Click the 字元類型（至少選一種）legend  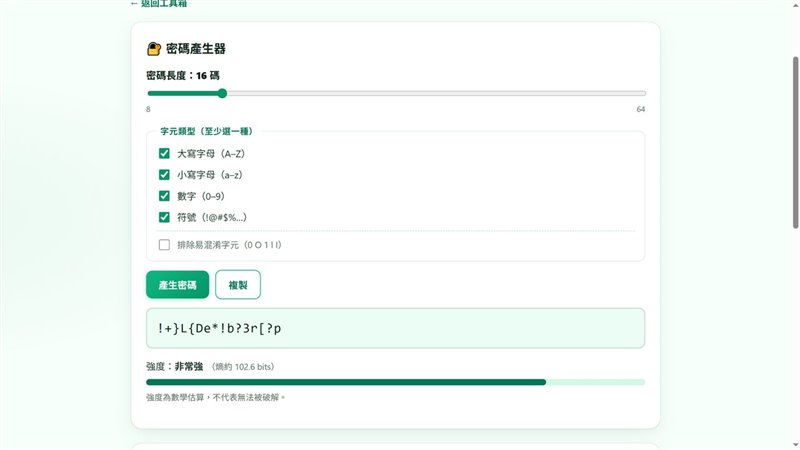[x=207, y=131]
